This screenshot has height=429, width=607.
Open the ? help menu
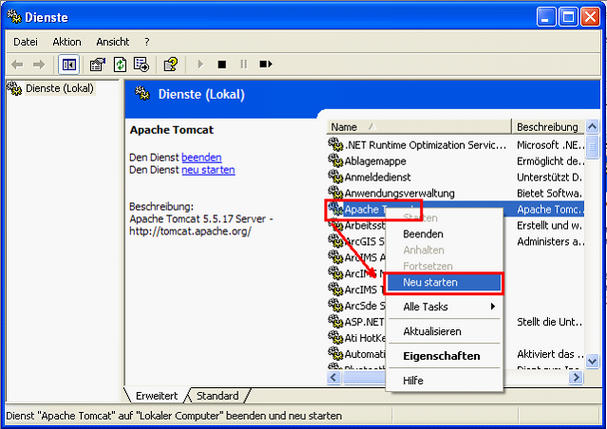click(x=147, y=42)
